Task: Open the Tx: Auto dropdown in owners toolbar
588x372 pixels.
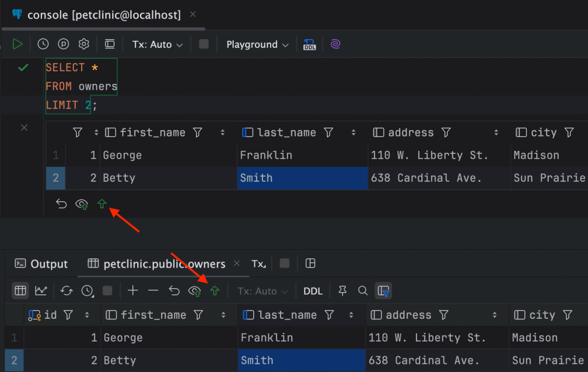Action: (x=262, y=291)
